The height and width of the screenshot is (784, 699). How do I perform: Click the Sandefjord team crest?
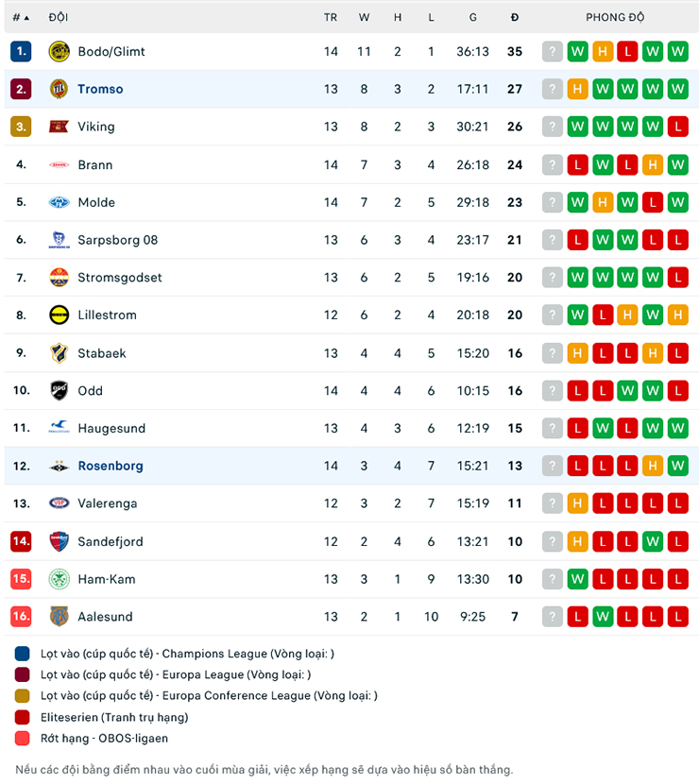(x=59, y=541)
